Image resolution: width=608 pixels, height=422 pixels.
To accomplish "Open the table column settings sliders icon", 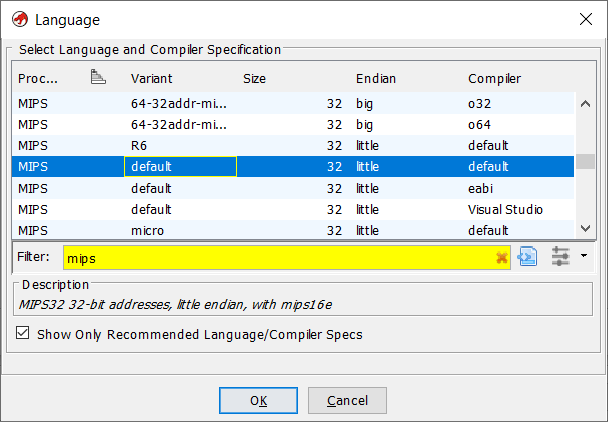I will coord(560,257).
